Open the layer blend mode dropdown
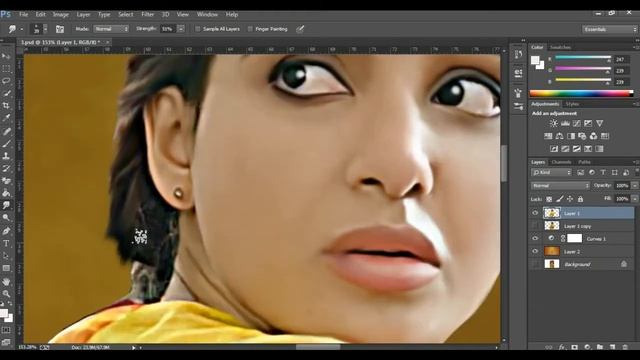 point(560,186)
